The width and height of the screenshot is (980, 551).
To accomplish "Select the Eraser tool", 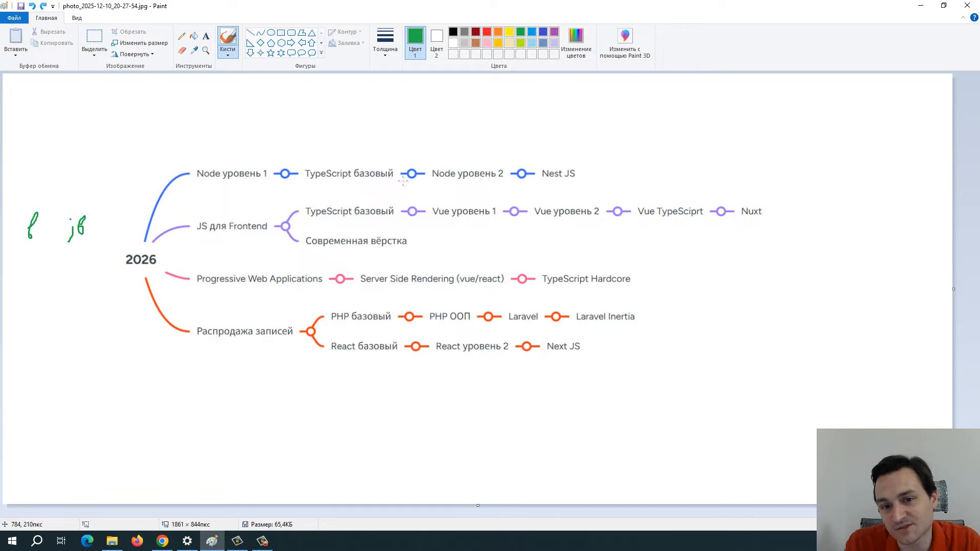I will (182, 51).
